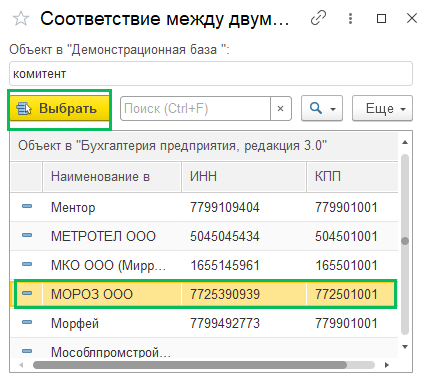
Task: Click the КПП column header
Action: point(353,177)
